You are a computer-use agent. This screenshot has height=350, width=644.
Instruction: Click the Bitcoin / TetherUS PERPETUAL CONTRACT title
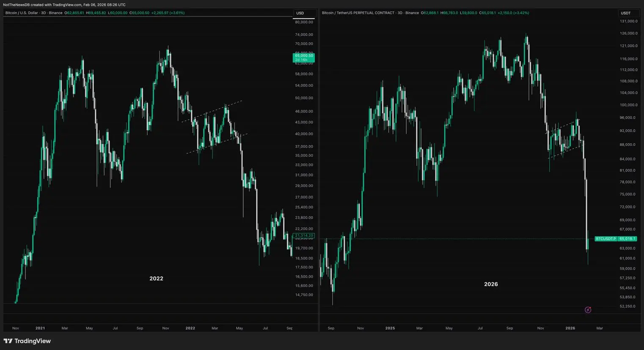pyautogui.click(x=370, y=13)
